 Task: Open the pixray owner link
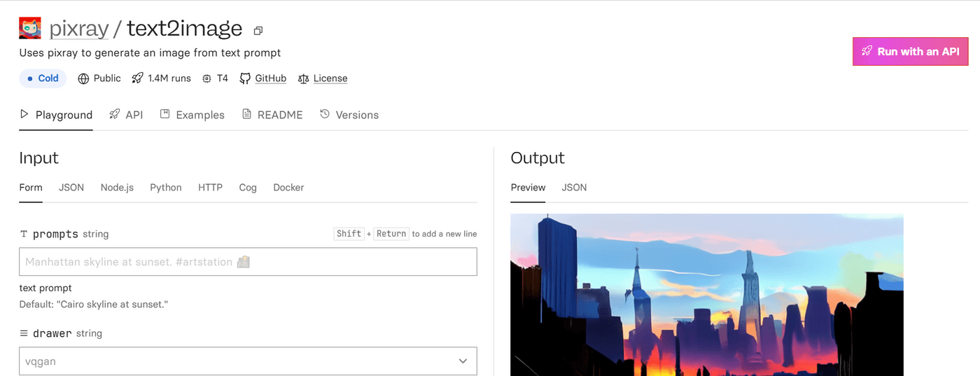click(x=79, y=29)
